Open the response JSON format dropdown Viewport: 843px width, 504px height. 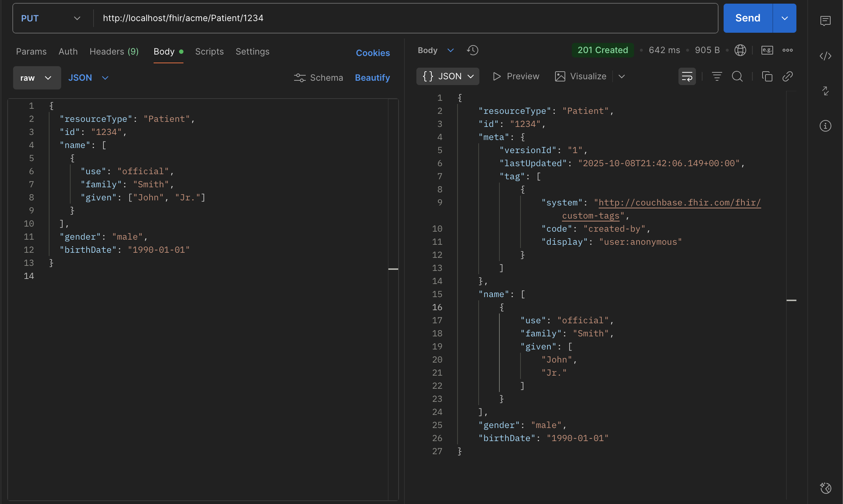coord(448,76)
